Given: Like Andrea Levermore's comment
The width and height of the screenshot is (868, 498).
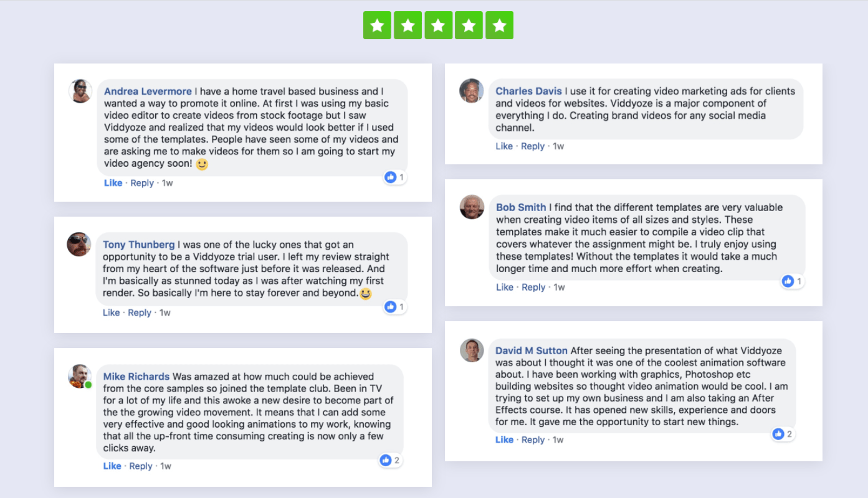Looking at the screenshot, I should [113, 183].
